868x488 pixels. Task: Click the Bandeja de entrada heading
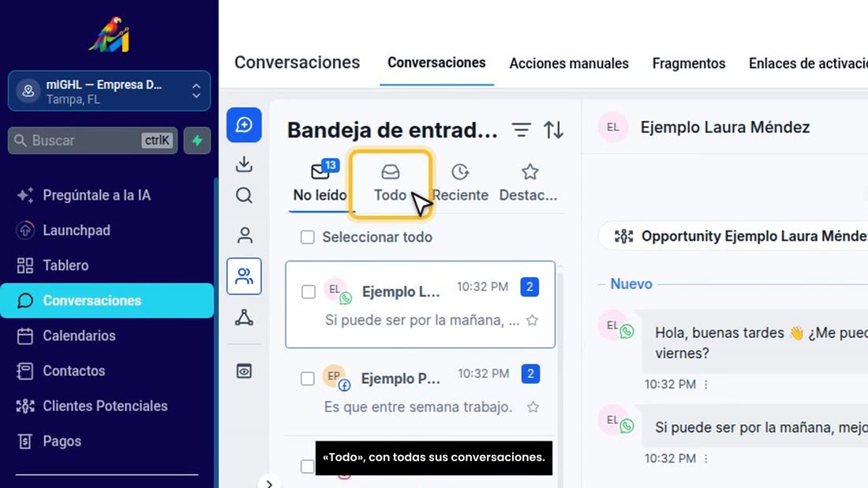point(392,130)
